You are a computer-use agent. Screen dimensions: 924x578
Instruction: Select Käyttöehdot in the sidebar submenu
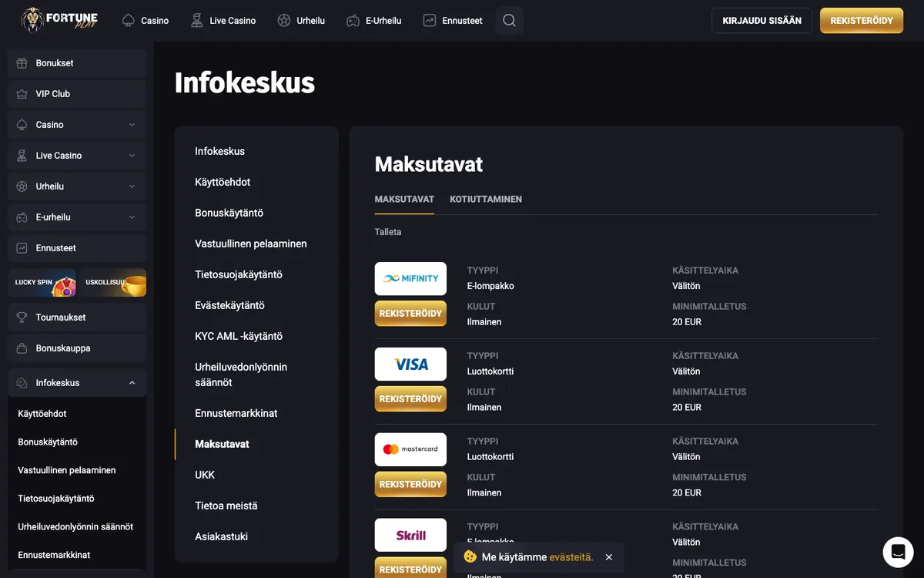point(42,414)
